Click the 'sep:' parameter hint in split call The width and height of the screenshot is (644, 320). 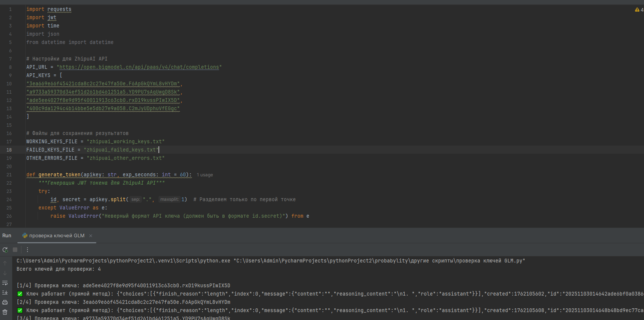135,200
